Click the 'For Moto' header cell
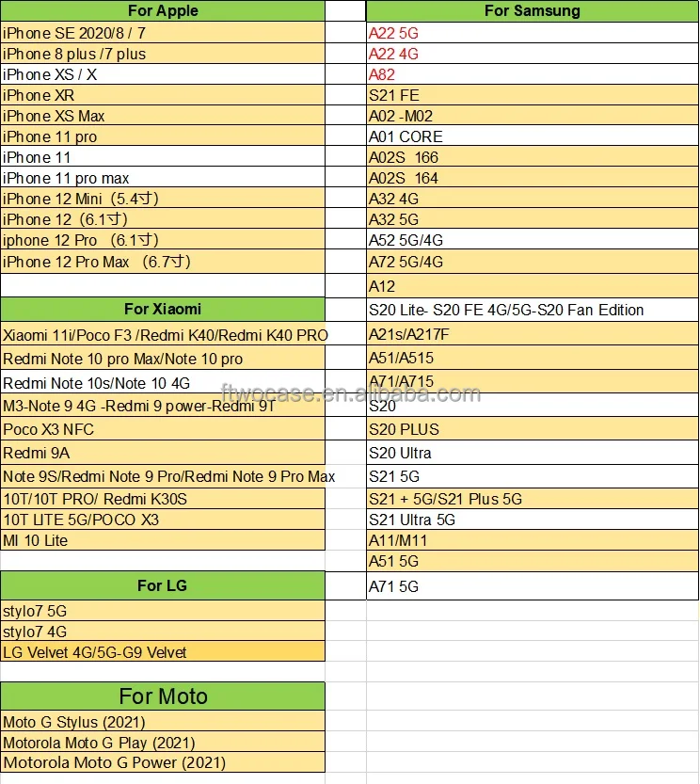 [x=162, y=696]
